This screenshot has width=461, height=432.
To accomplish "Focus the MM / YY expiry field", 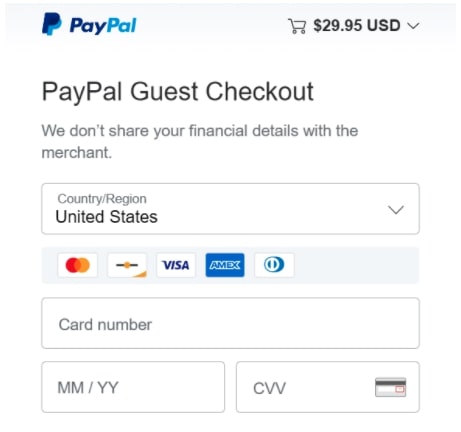I will point(133,387).
